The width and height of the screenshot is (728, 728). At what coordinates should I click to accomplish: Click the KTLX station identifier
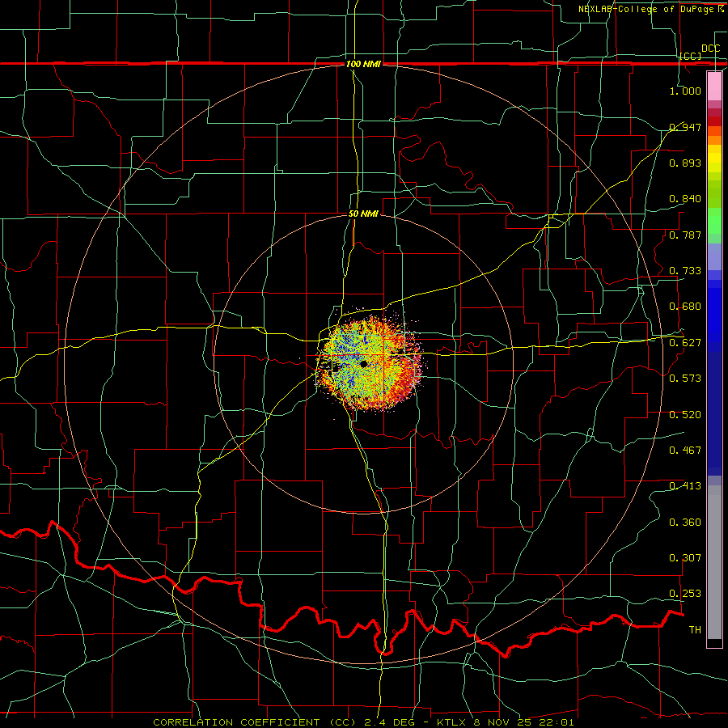[453, 722]
